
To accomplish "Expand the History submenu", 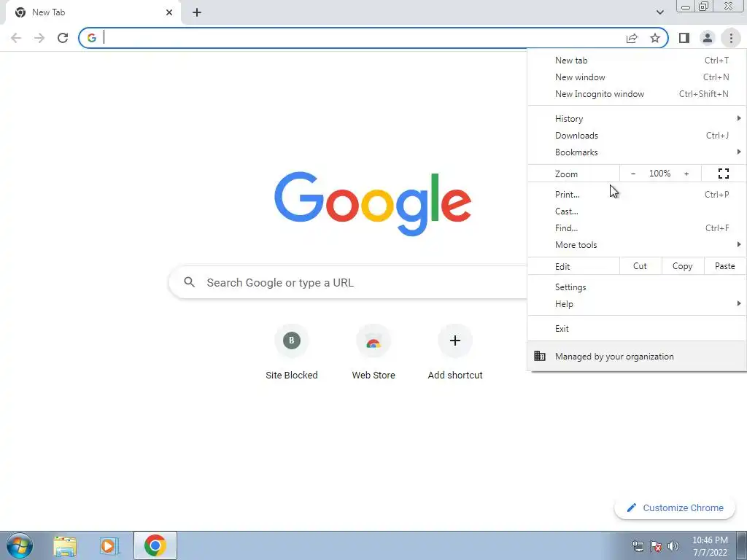I will click(637, 119).
